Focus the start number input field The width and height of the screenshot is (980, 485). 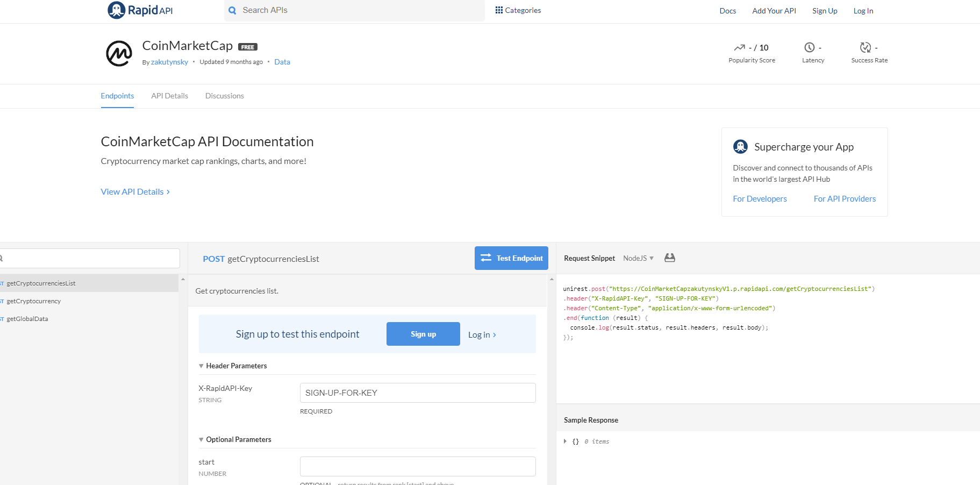tap(418, 466)
